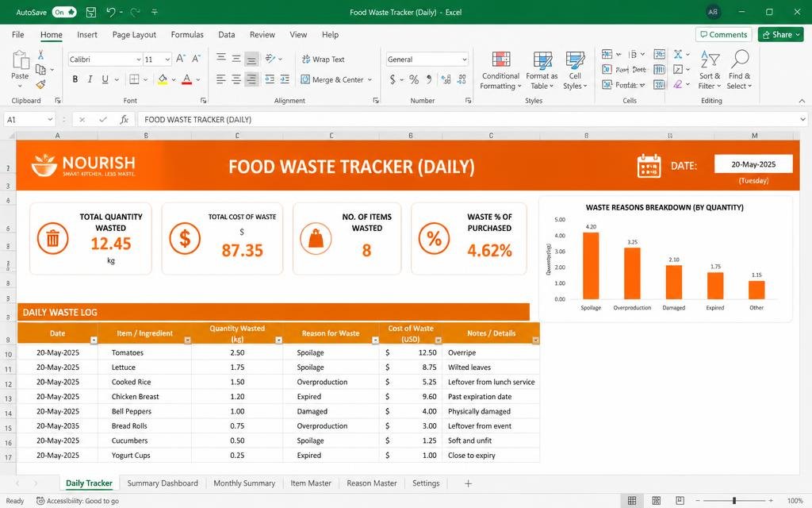
Task: Apply the cell Borders button
Action: pos(134,79)
